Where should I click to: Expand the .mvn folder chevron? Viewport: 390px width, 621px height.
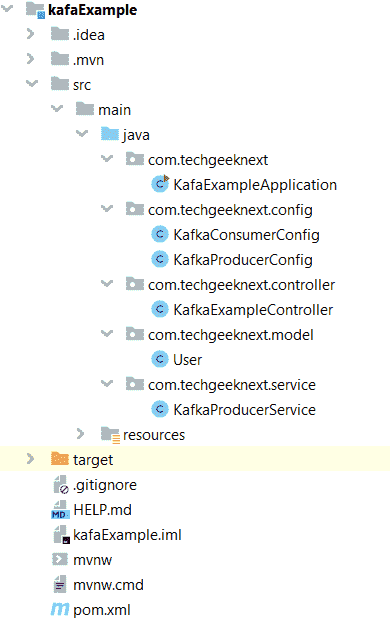click(x=30, y=59)
